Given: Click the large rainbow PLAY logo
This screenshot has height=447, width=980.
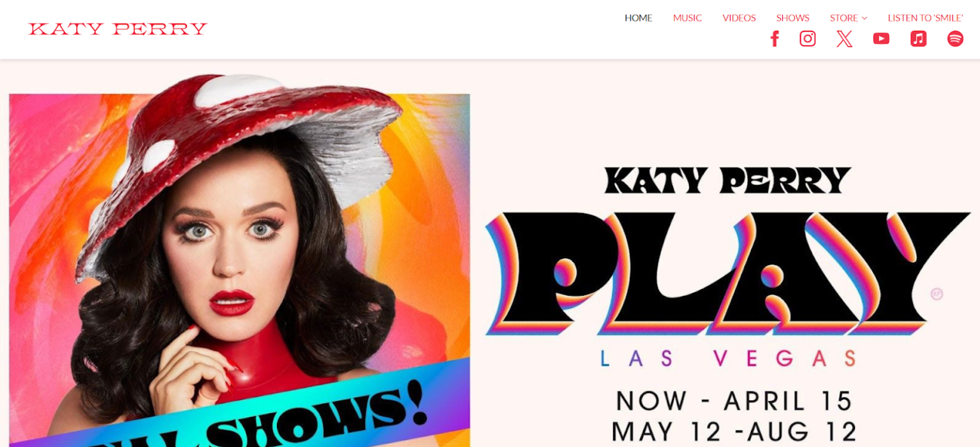Looking at the screenshot, I should pos(727,274).
